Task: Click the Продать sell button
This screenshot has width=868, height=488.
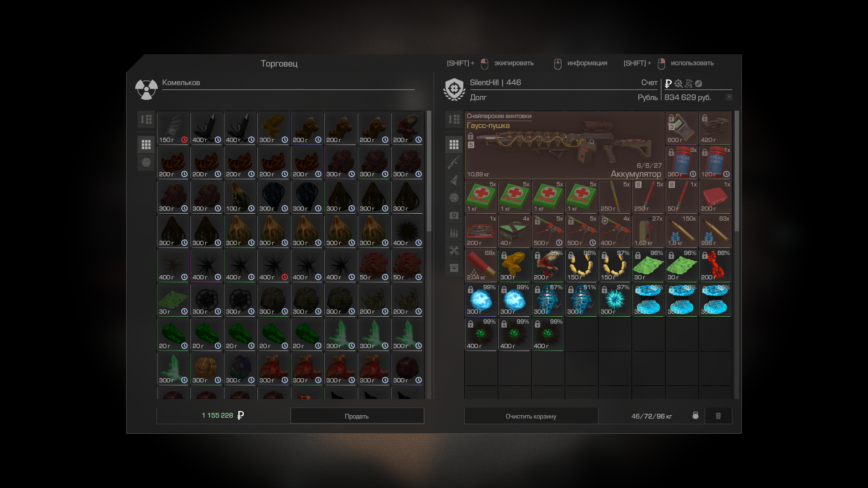Action: click(357, 416)
